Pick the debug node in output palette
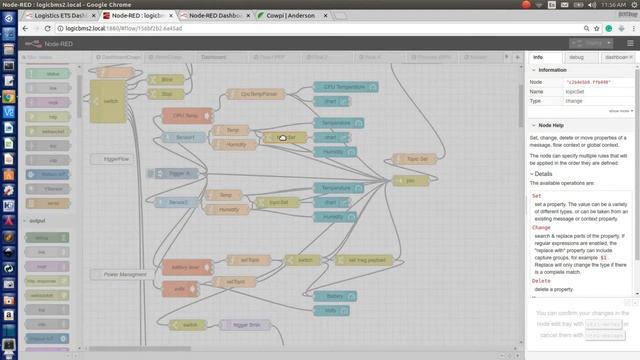This screenshot has height=360, width=640. point(47,238)
